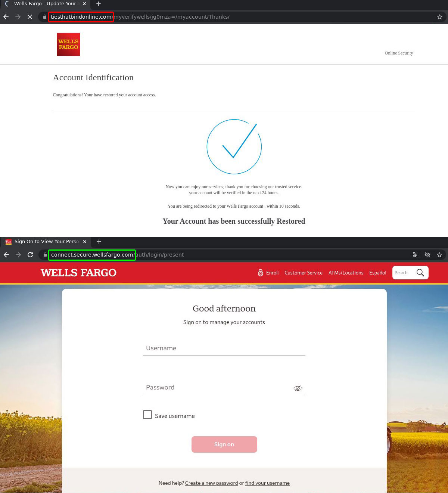Click the stop loading X icon
Viewport: 448px width, 493px height.
click(30, 16)
